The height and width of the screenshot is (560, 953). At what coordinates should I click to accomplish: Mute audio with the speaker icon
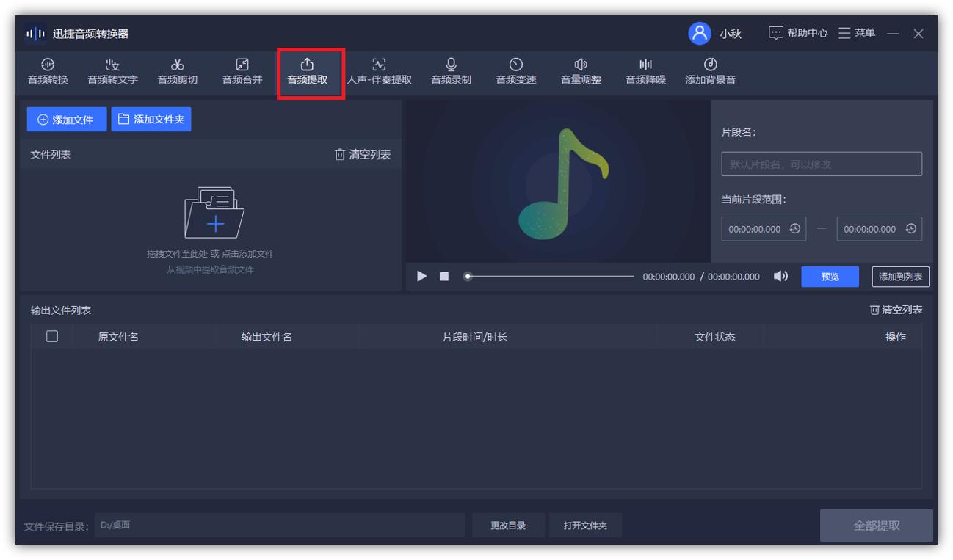(780, 277)
